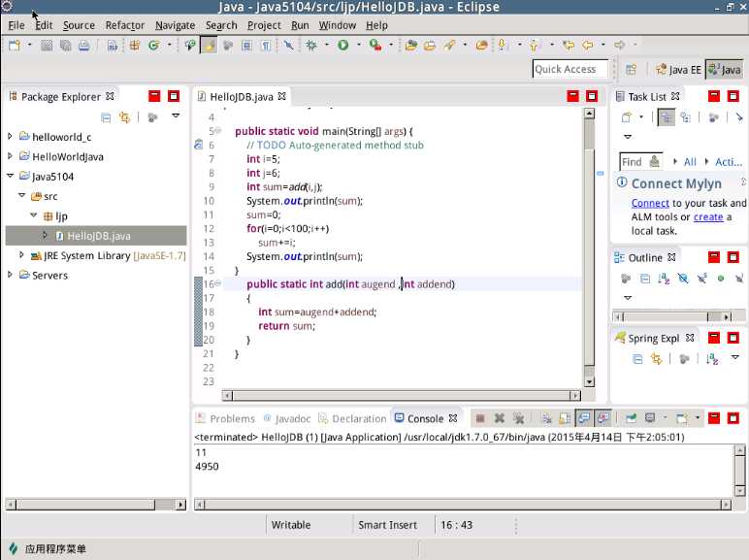
Task: Expand JRE System Library node
Action: 22,255
